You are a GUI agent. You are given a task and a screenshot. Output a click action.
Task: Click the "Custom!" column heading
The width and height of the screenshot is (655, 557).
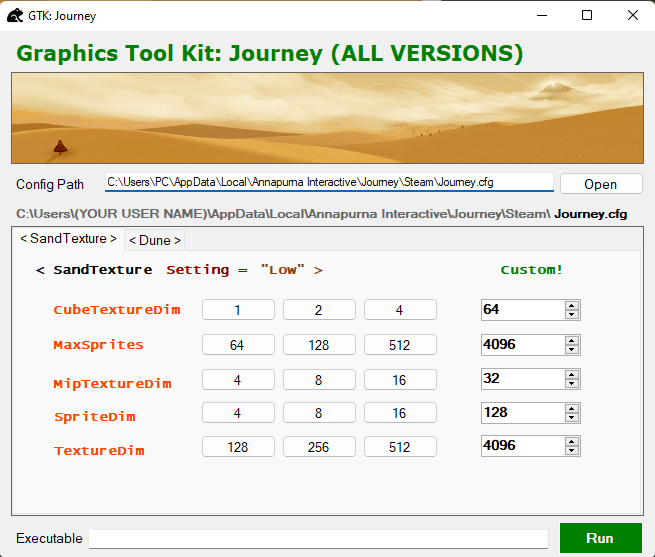(x=531, y=270)
